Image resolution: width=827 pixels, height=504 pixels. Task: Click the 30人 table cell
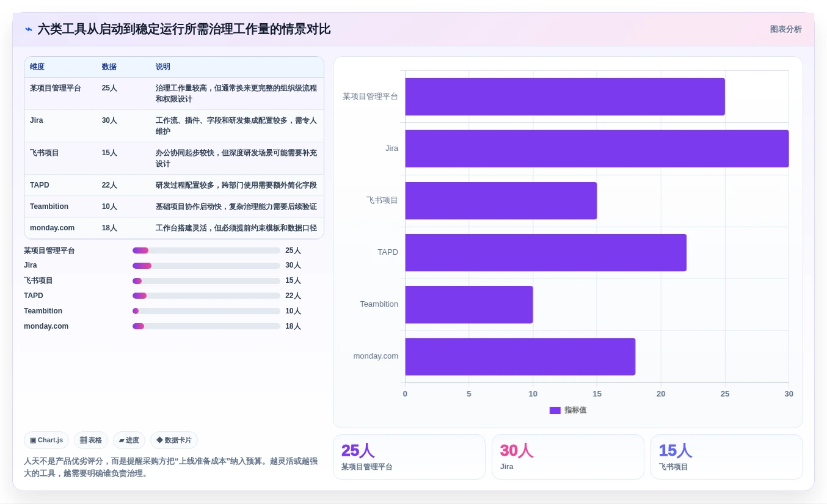[x=109, y=120]
